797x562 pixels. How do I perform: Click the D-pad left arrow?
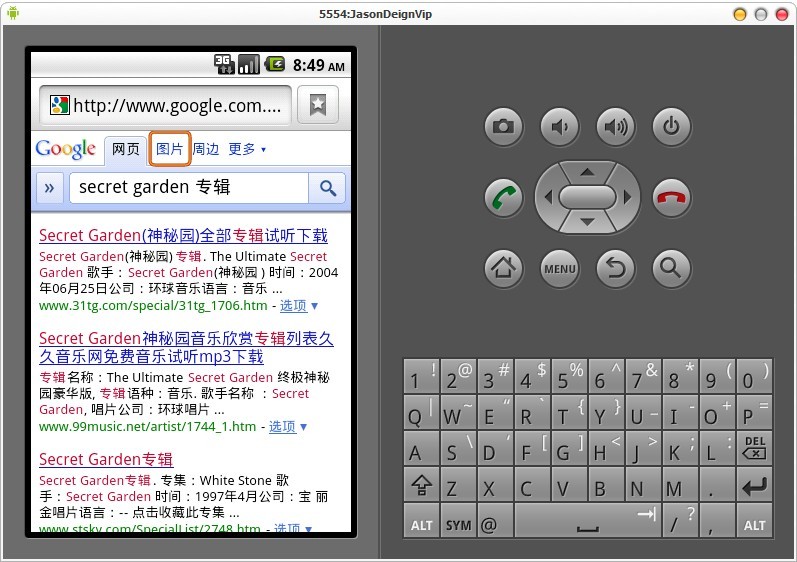pyautogui.click(x=548, y=197)
